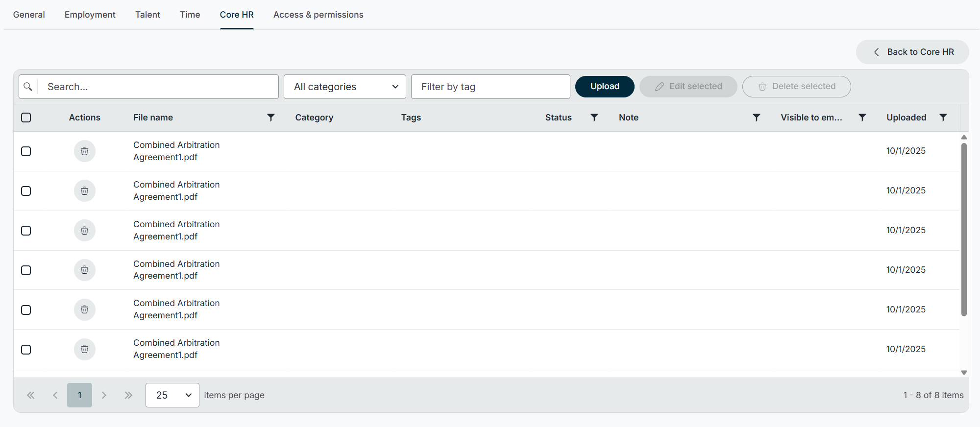Check the third row's checkbox
The height and width of the screenshot is (427, 980).
click(26, 231)
